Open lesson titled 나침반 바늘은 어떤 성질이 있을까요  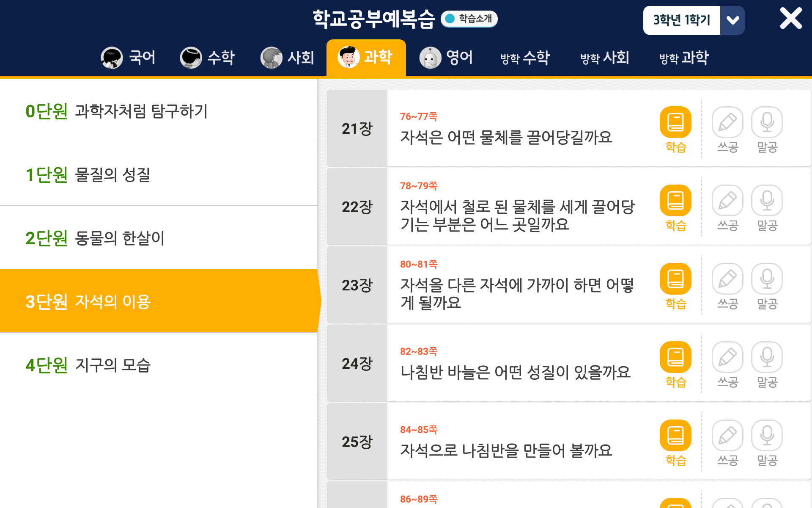point(515,372)
